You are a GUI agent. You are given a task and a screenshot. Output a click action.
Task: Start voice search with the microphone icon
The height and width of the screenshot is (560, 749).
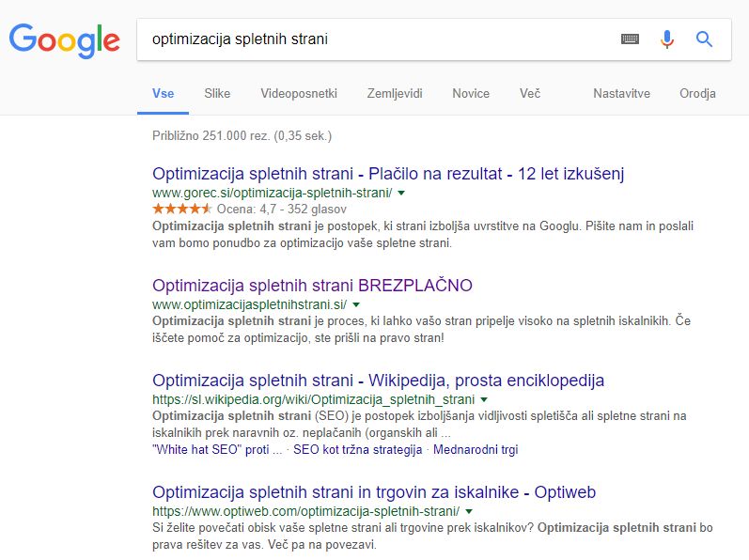click(x=667, y=39)
